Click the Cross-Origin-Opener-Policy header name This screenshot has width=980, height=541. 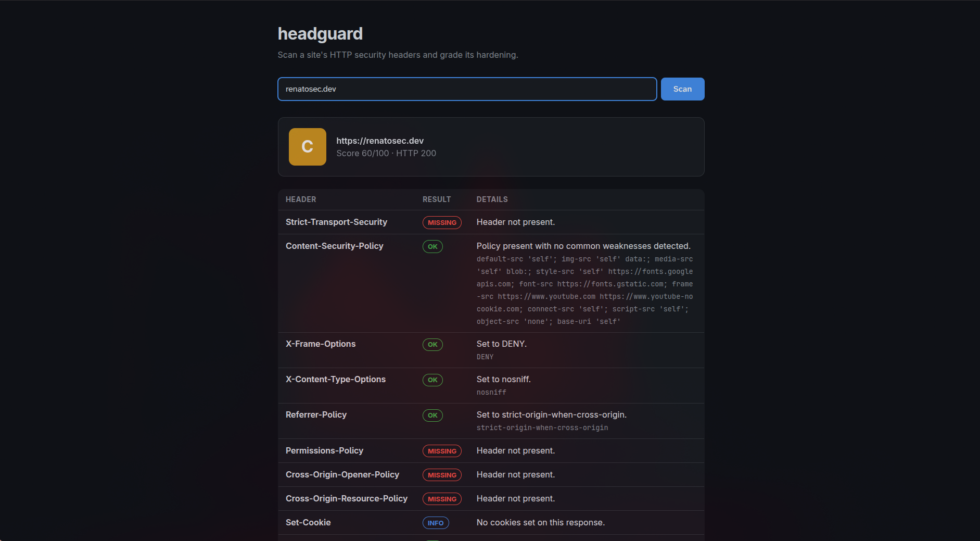[x=342, y=474]
